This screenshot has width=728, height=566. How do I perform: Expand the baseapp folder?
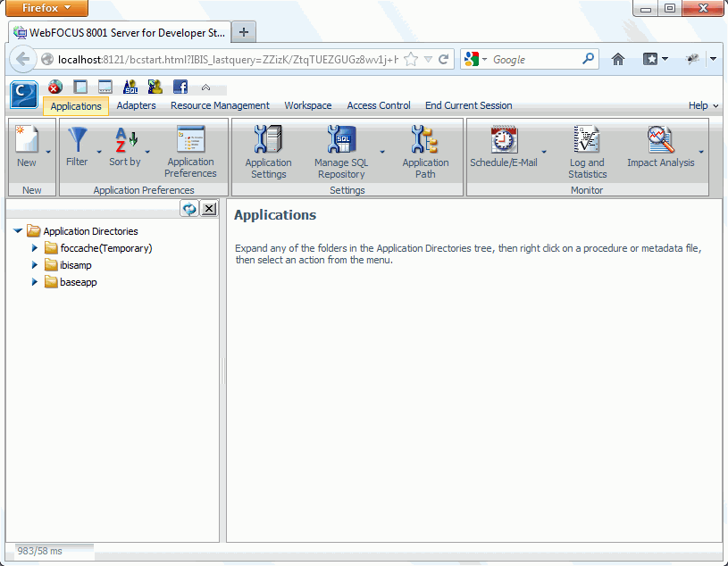(34, 282)
